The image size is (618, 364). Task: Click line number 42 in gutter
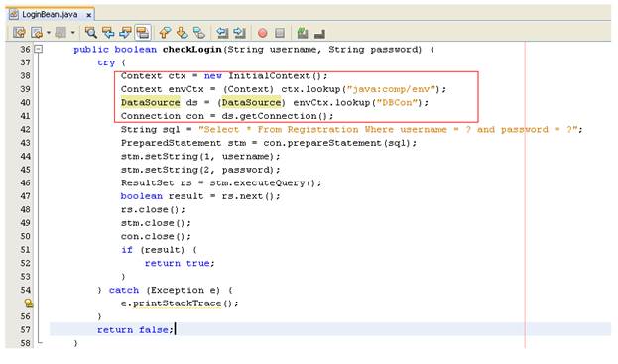click(x=25, y=129)
